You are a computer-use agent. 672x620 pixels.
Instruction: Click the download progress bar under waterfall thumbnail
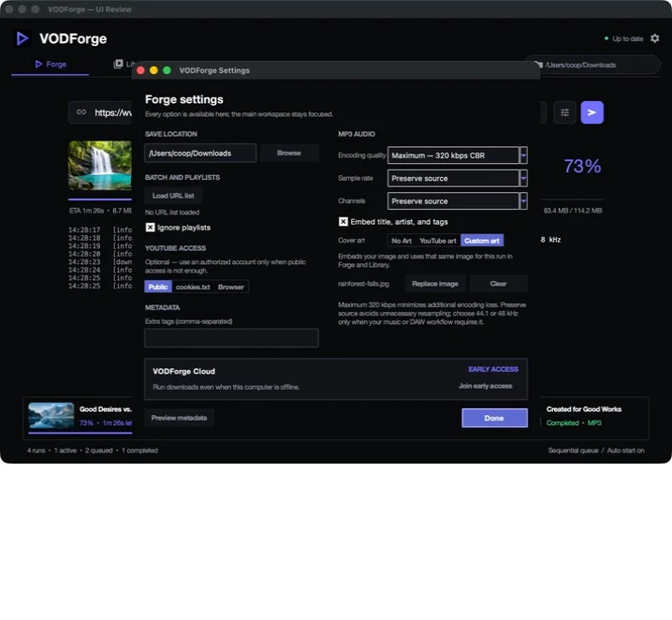100,199
